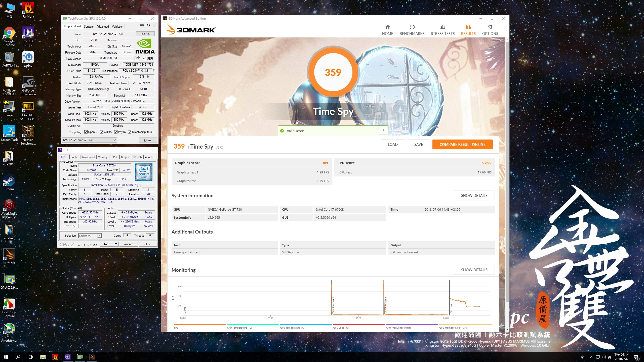Click Bus Interface question mark in GPU-Z
644x362 pixels.
(154, 71)
